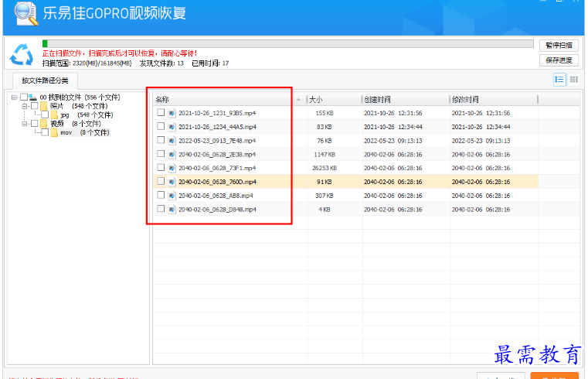Click the 26253 KB size cell
The image size is (588, 379).
325,168
